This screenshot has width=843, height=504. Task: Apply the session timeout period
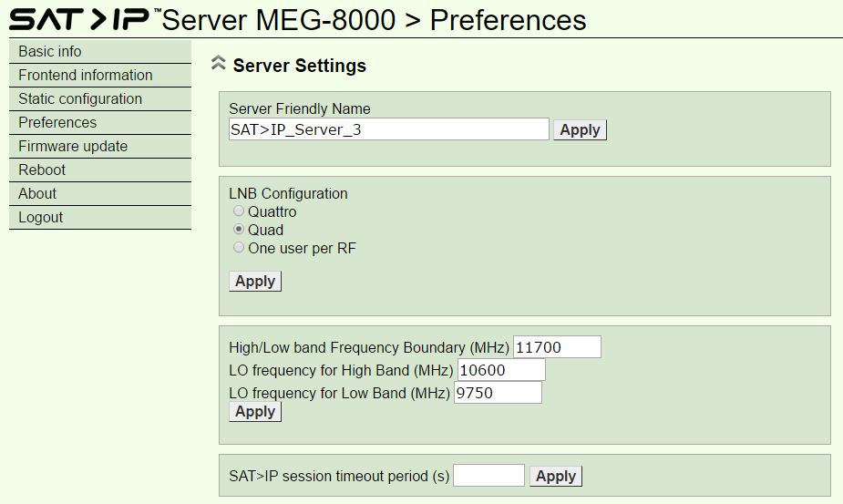pos(556,476)
